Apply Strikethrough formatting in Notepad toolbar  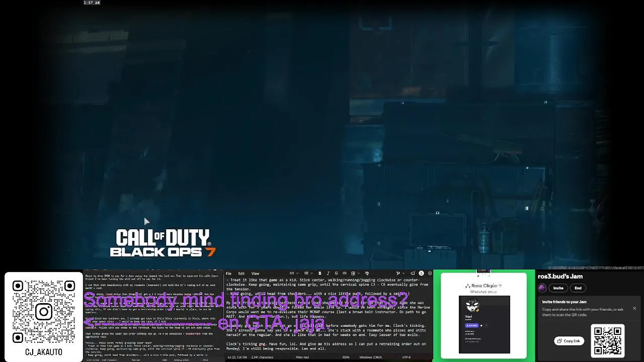point(336,274)
